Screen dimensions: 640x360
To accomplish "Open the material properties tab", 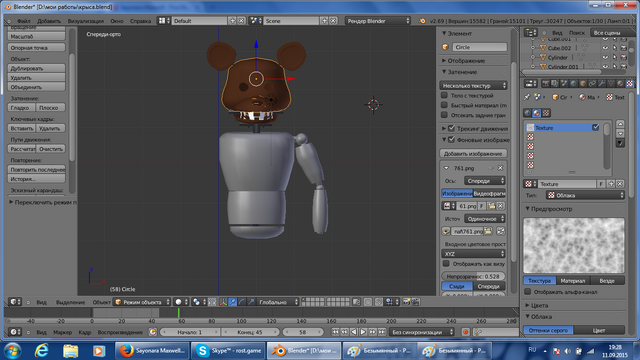I will [x=620, y=84].
